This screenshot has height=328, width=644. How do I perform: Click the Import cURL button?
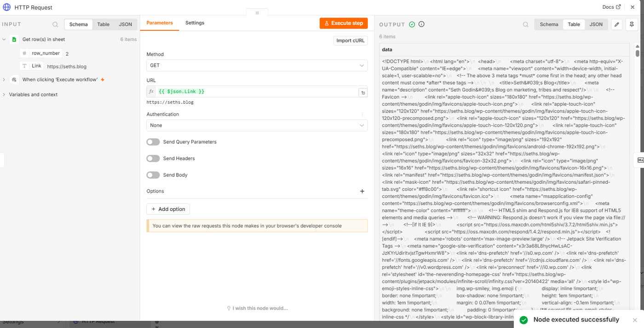[351, 40]
